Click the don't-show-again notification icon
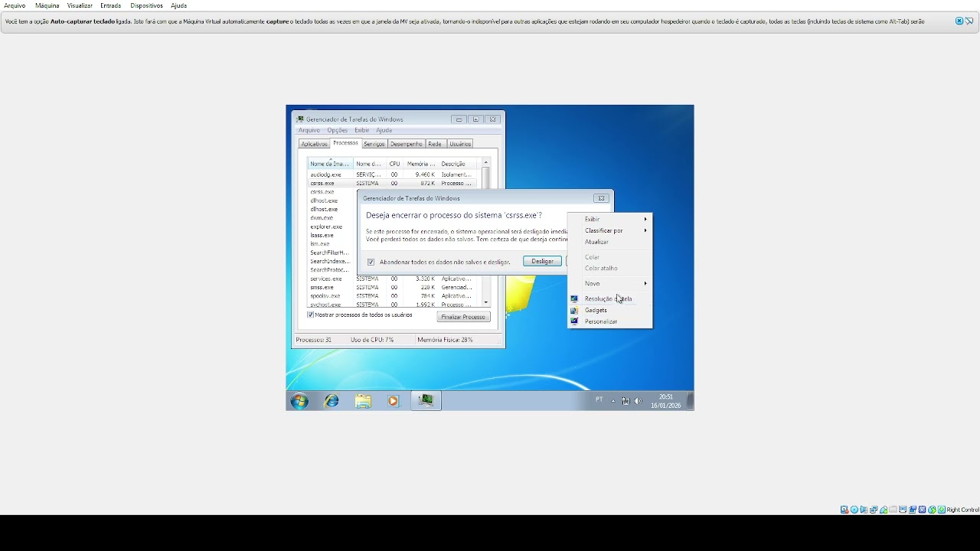This screenshot has height=551, width=980. point(969,21)
